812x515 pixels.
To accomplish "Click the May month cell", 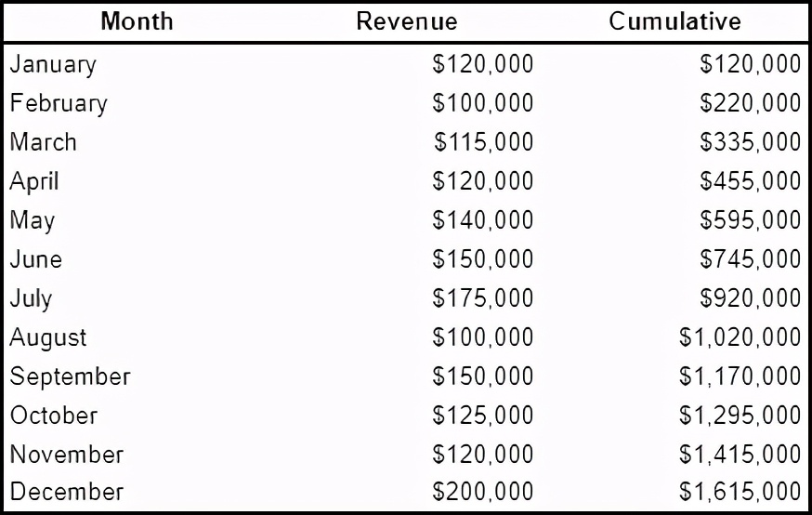I will pyautogui.click(x=33, y=220).
